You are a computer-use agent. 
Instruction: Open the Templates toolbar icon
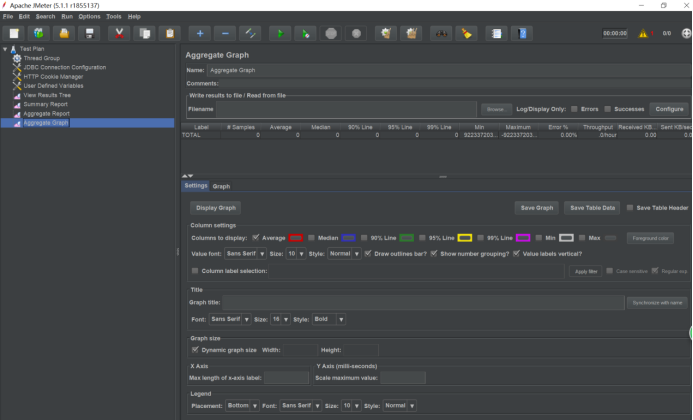[39, 34]
